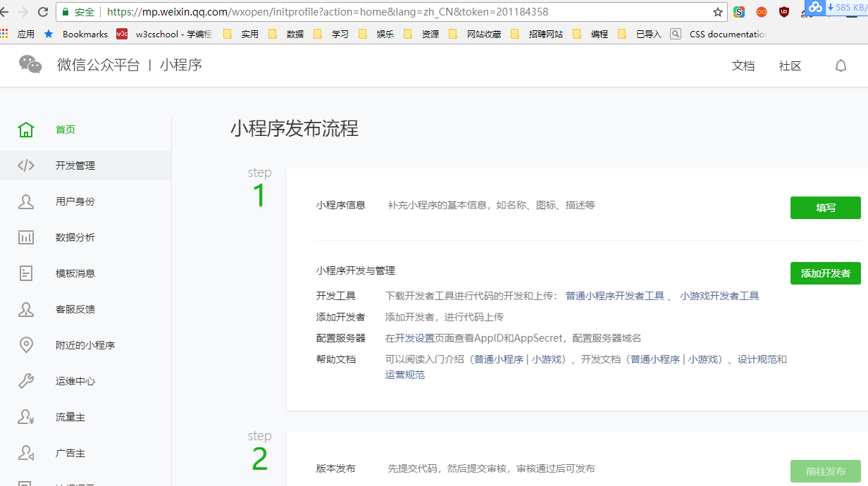Open the 娱乐 bookmark folder
Image resolution: width=868 pixels, height=486 pixels.
[376, 34]
